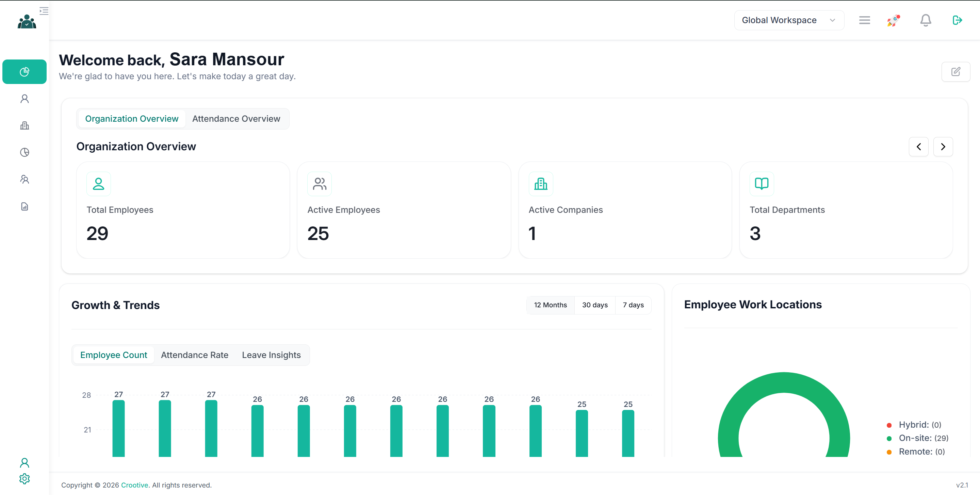Open the Global Workspace dropdown
The height and width of the screenshot is (495, 980).
pos(789,20)
